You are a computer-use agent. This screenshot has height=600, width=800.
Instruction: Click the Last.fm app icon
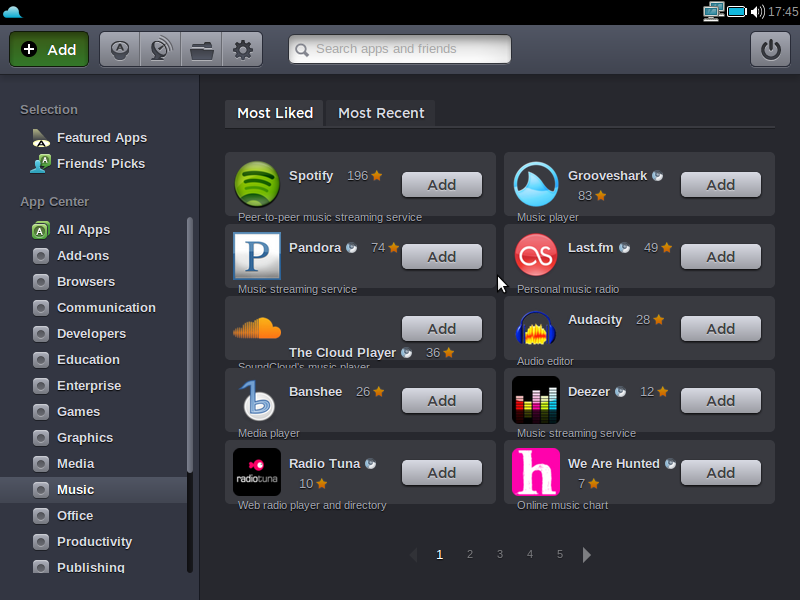point(536,256)
